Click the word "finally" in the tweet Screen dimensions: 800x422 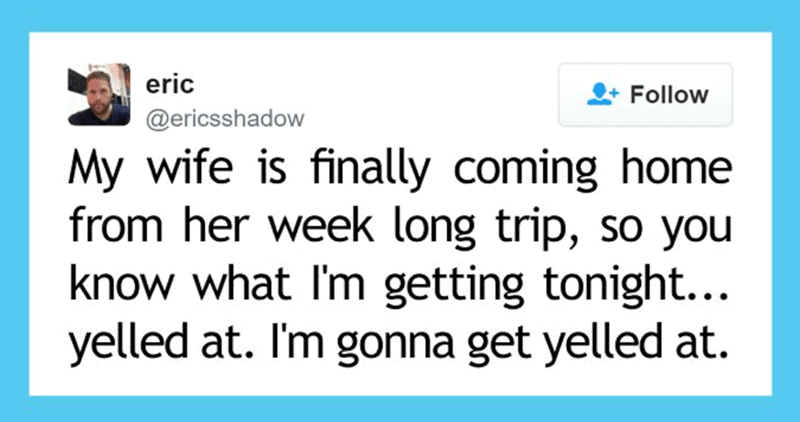[x=368, y=169]
